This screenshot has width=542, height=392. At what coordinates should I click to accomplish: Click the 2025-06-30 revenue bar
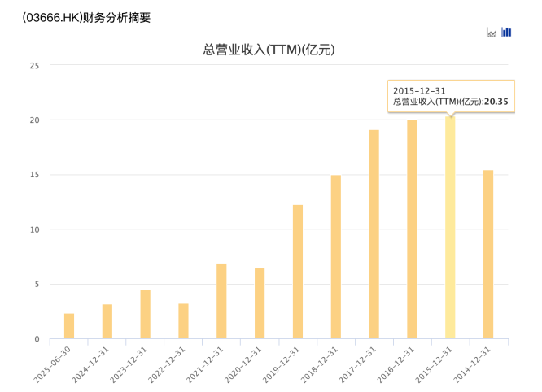click(x=69, y=326)
